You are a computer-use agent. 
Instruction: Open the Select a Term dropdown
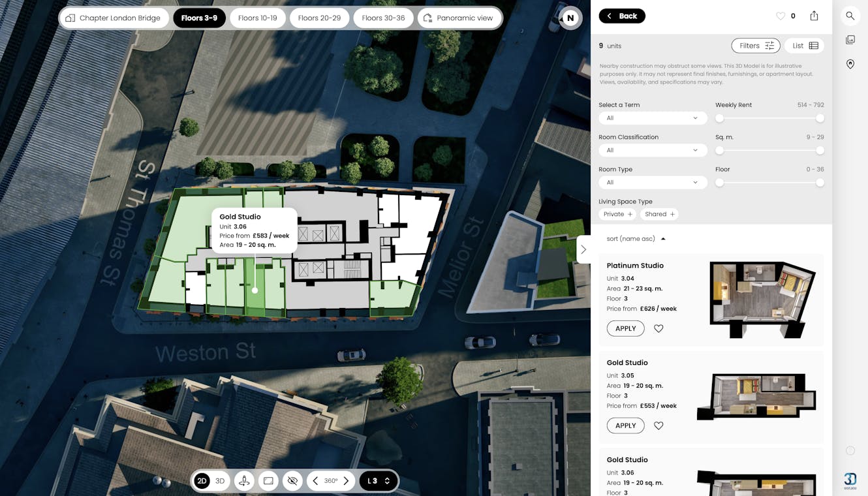point(653,118)
